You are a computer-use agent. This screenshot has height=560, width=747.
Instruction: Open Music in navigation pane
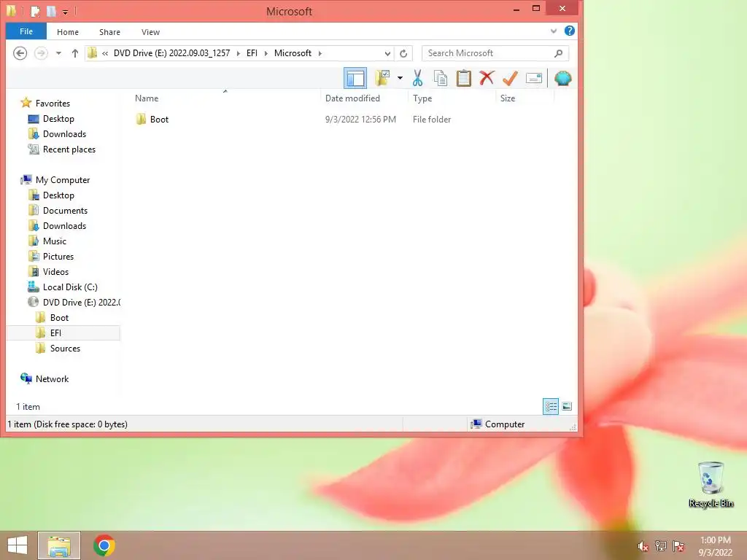pos(54,241)
